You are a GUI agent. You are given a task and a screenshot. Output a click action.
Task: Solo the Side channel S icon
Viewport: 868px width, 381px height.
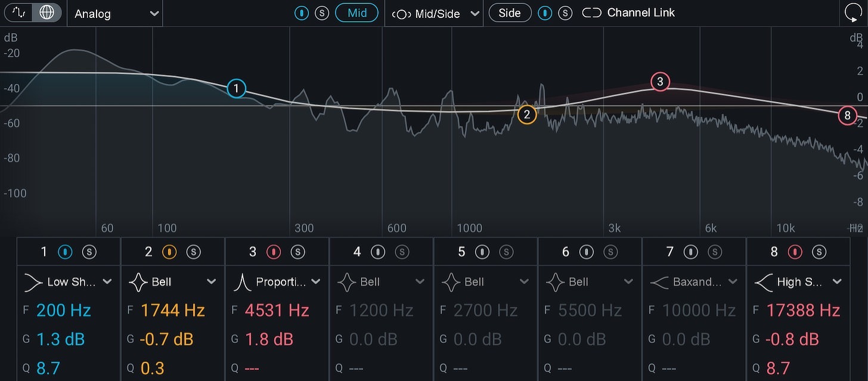(x=565, y=13)
